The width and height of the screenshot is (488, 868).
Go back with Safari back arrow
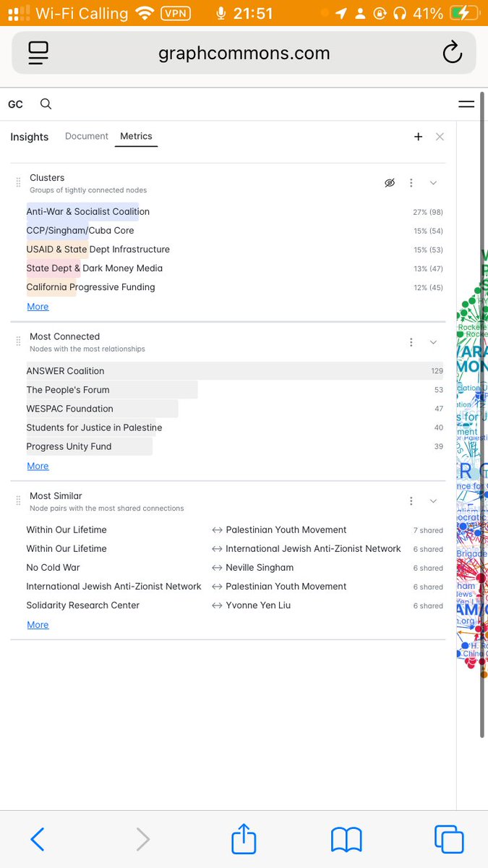pyautogui.click(x=38, y=839)
